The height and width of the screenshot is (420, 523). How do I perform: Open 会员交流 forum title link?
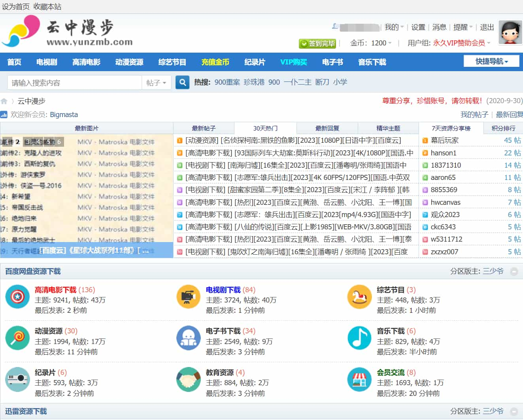point(391,373)
